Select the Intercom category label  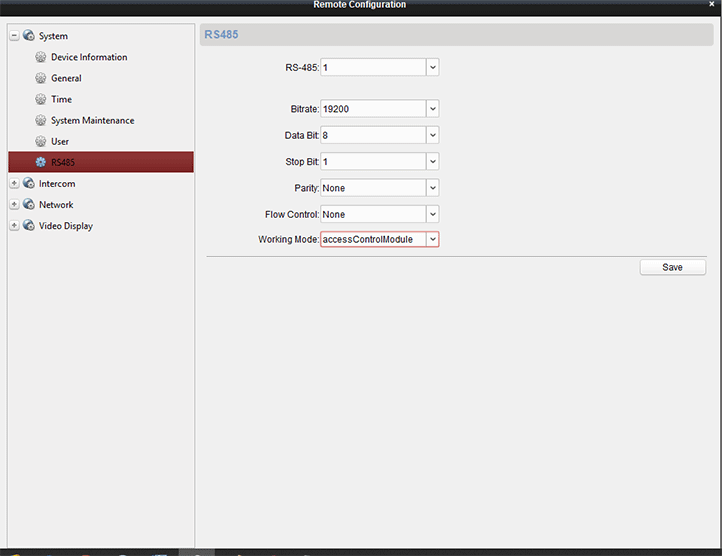[x=57, y=183]
